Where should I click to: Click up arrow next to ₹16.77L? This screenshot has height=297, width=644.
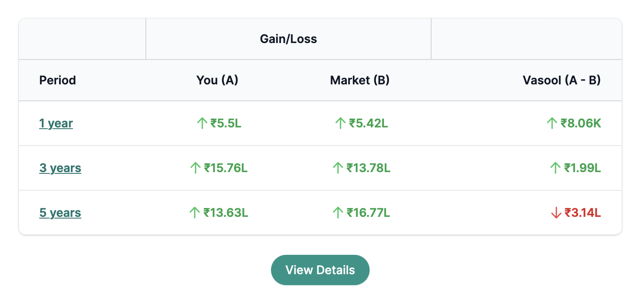pyautogui.click(x=338, y=213)
